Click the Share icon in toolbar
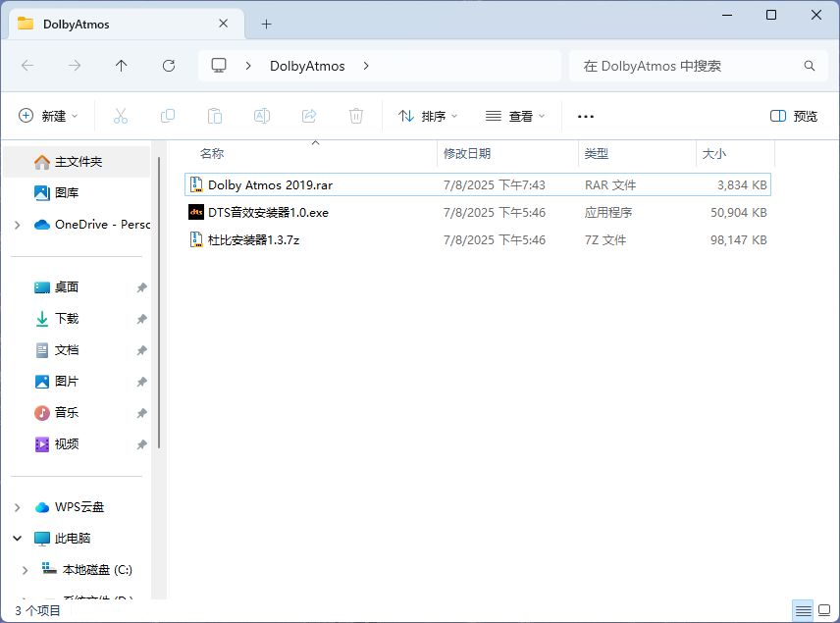This screenshot has width=840, height=623. point(309,116)
